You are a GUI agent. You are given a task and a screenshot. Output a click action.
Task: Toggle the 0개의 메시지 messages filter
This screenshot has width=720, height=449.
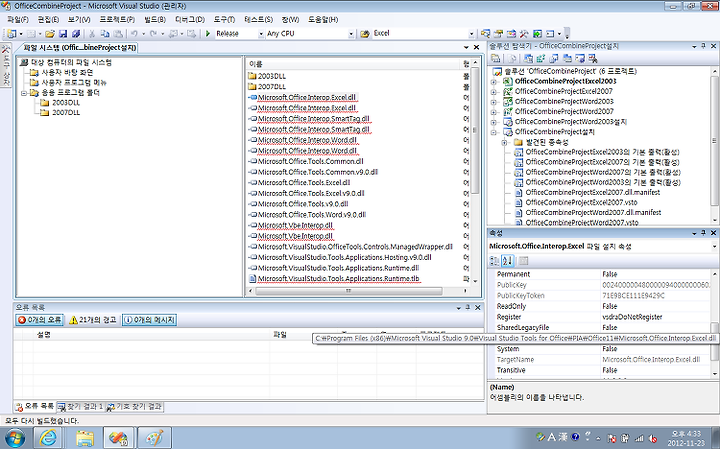149,320
